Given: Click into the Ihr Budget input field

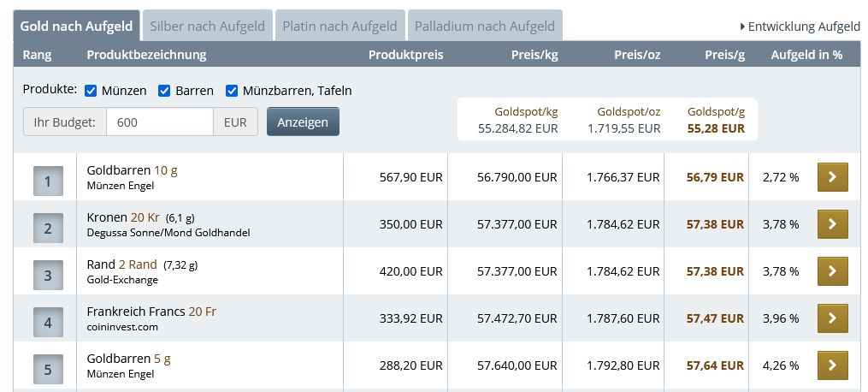Looking at the screenshot, I should coord(159,122).
